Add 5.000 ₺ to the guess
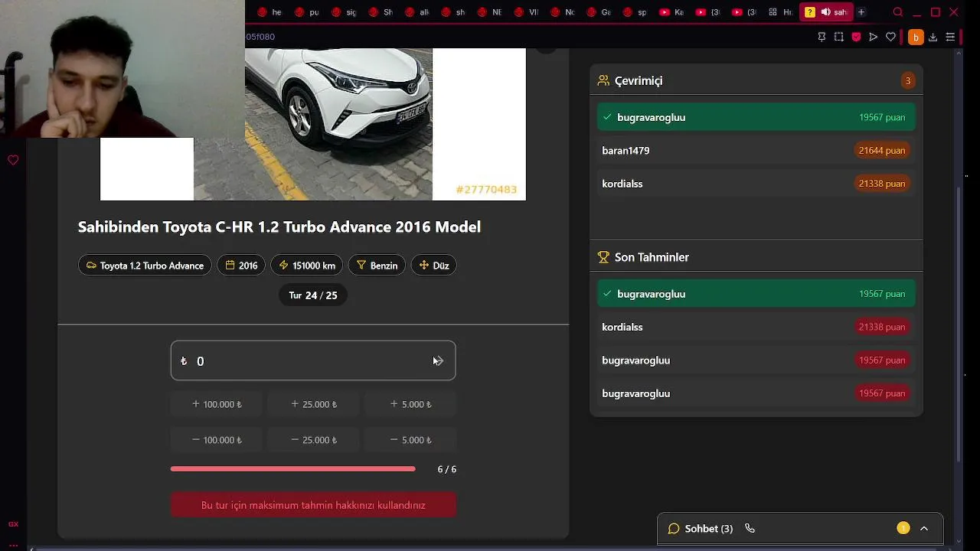 coord(410,404)
